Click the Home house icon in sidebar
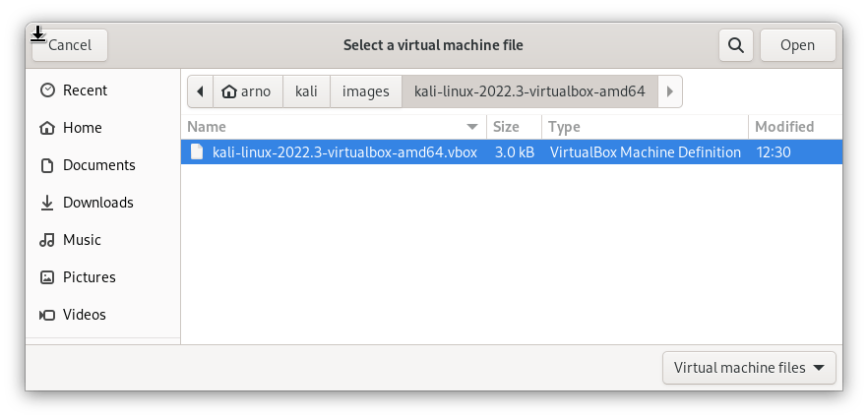868x419 pixels. pos(46,128)
